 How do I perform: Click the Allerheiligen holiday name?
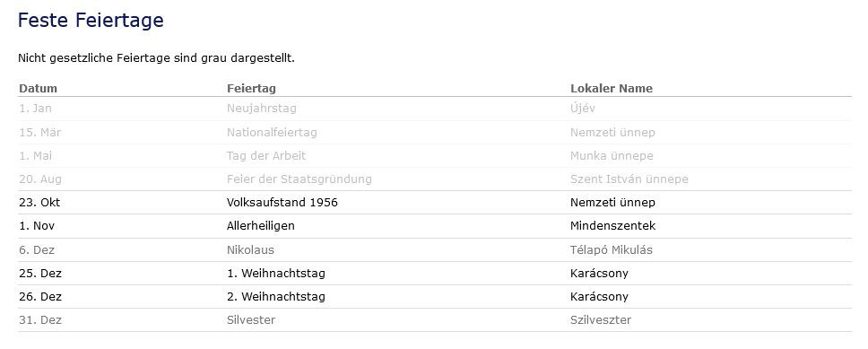[261, 226]
